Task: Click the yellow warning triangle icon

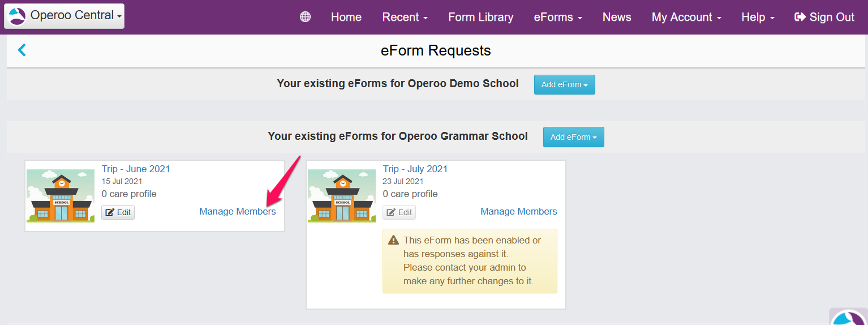Action: pyautogui.click(x=393, y=241)
